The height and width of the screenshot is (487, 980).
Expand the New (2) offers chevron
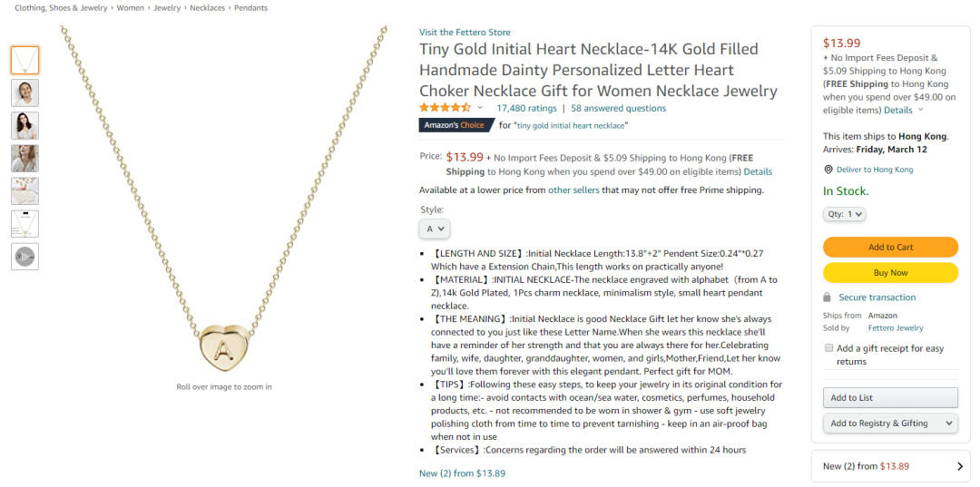click(x=960, y=466)
